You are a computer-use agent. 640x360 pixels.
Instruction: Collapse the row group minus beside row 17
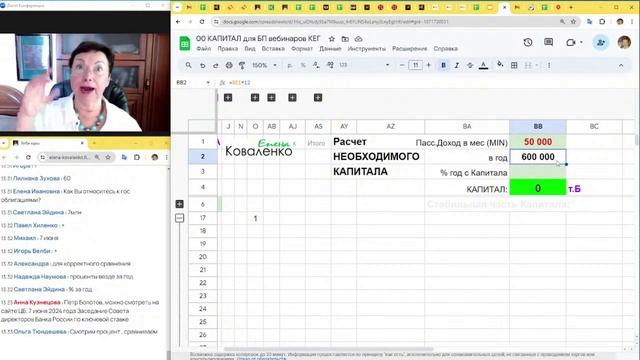(179, 218)
